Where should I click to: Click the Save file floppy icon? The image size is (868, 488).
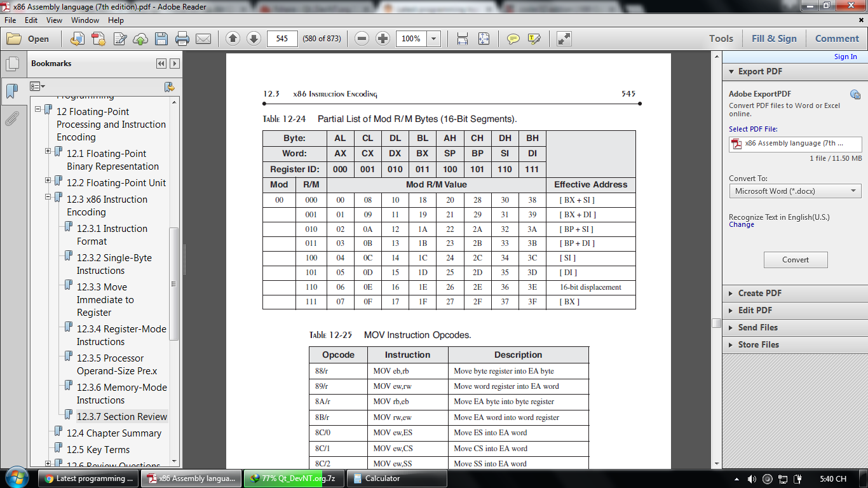[161, 39]
